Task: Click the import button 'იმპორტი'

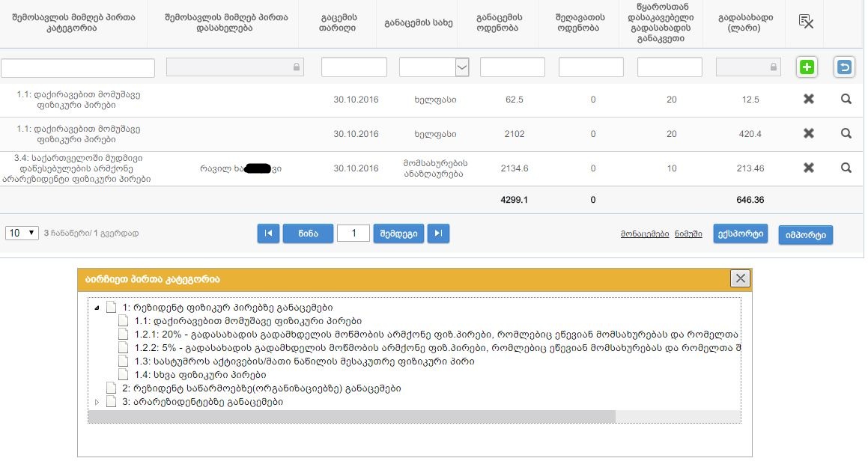Action: pyautogui.click(x=805, y=234)
